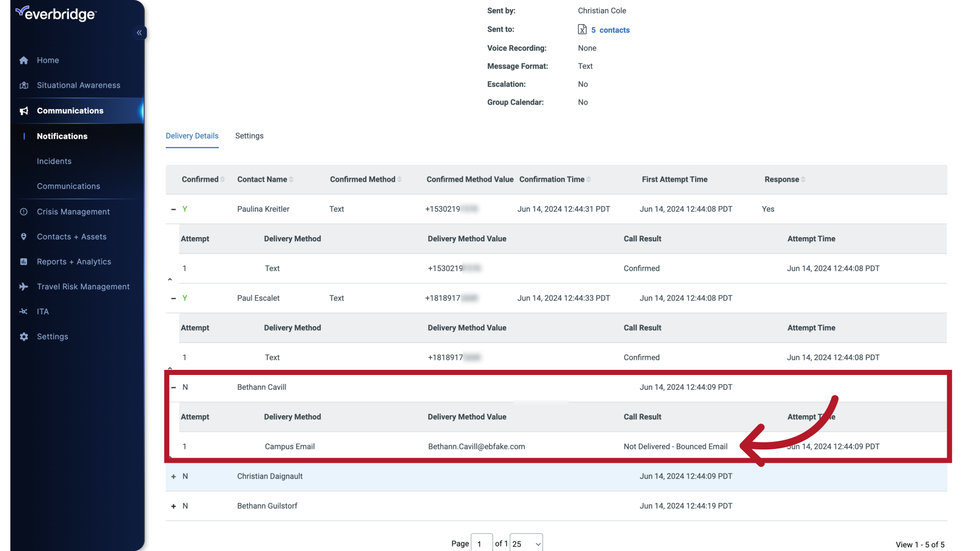Open the 5 contacts link
Image resolution: width=980 pixels, height=551 pixels.
(x=610, y=30)
